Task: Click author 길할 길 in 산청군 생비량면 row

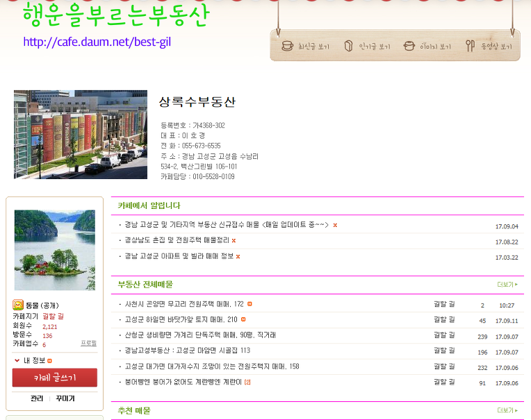Action: [x=444, y=335]
